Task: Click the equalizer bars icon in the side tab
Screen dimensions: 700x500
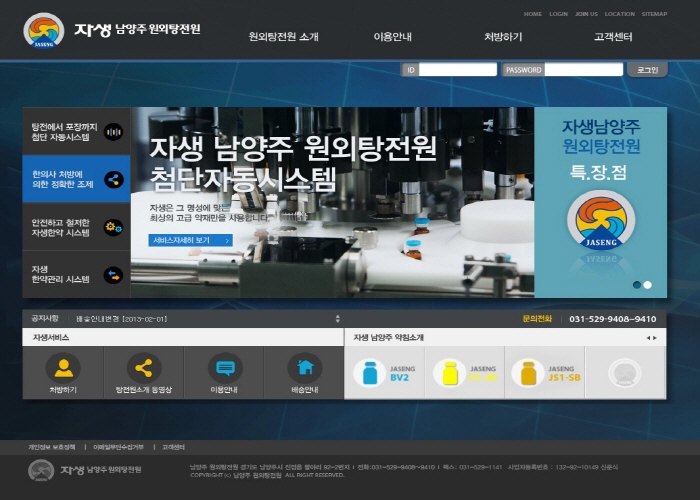Action: click(x=113, y=132)
